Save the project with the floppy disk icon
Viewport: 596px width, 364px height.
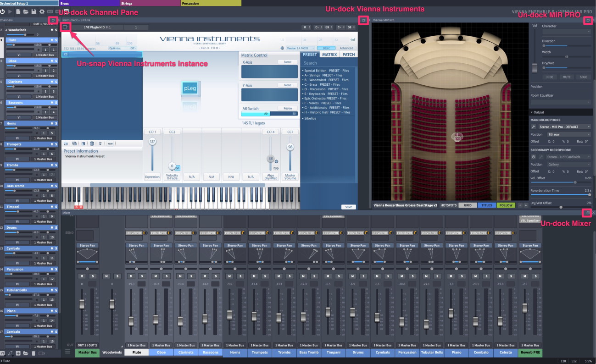(34, 11)
